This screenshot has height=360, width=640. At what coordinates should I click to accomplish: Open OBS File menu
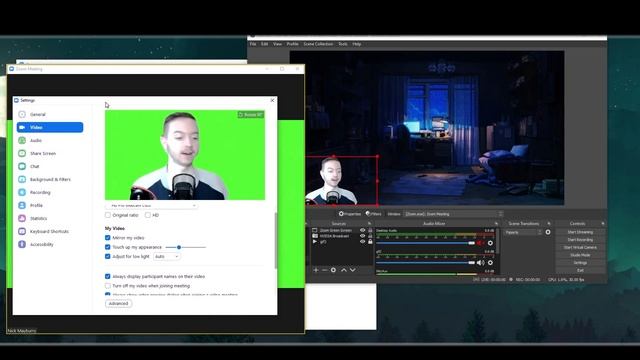click(253, 44)
